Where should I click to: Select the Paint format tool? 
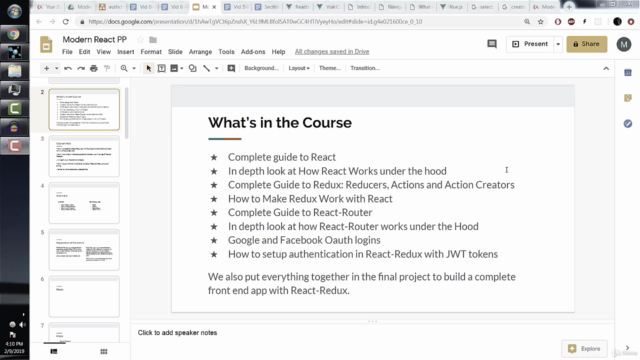(107, 68)
